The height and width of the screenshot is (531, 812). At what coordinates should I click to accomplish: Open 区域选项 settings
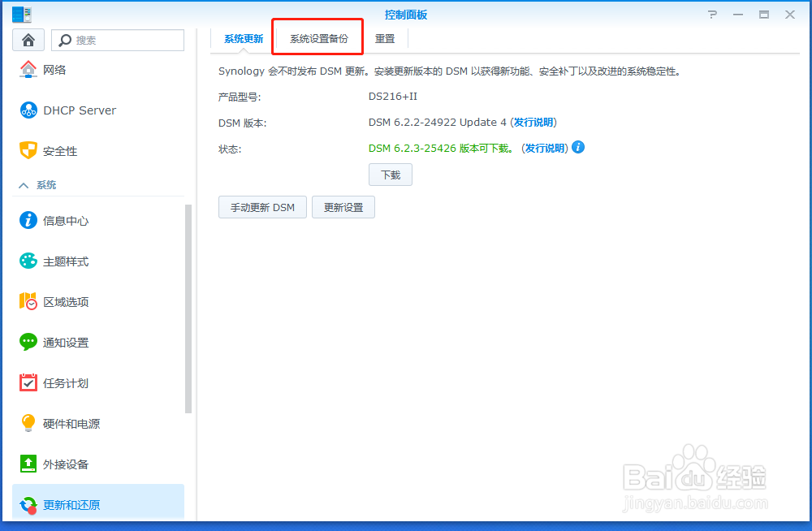[x=63, y=301]
